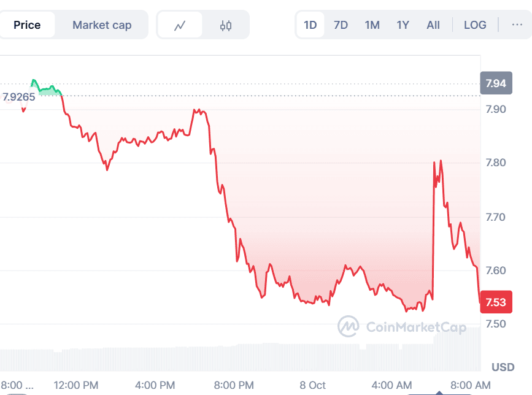This screenshot has width=532, height=395.
Task: Click the 8 Oct date axis label
Action: (x=313, y=385)
